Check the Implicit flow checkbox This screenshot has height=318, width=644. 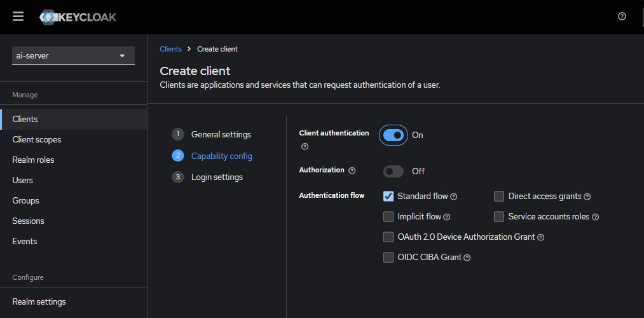[388, 216]
